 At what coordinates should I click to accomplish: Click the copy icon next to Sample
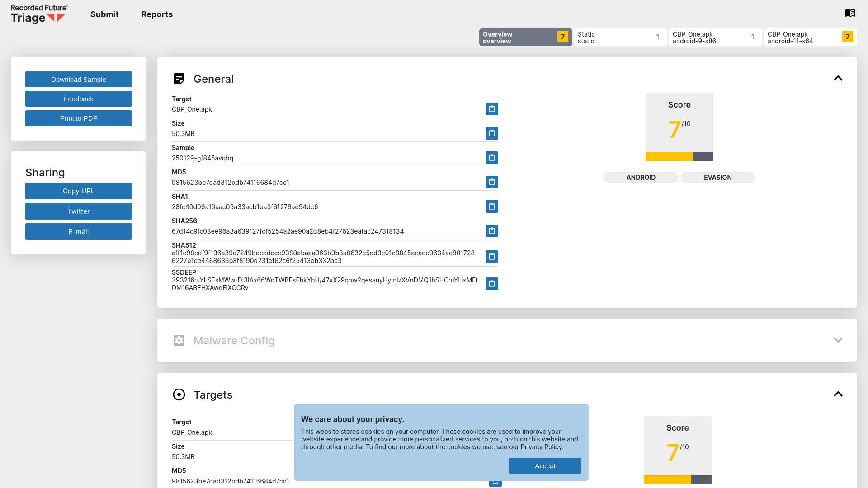492,158
